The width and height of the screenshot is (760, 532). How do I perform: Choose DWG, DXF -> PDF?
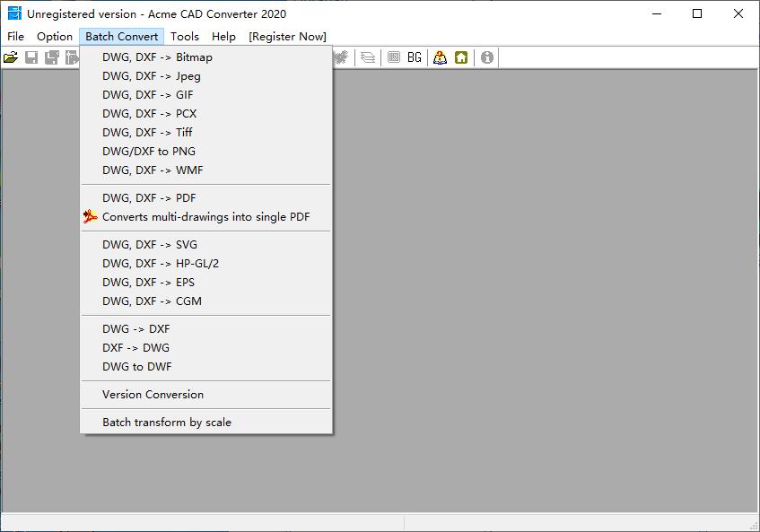(206, 198)
